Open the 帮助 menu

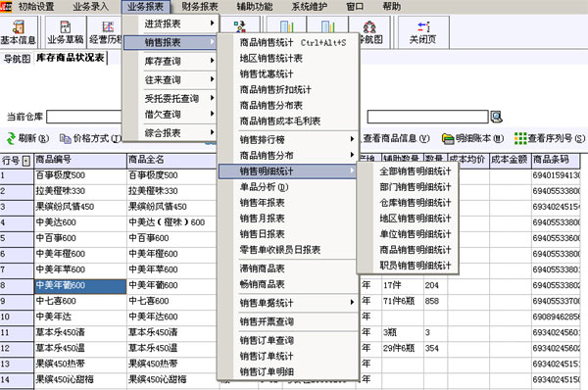point(391,7)
